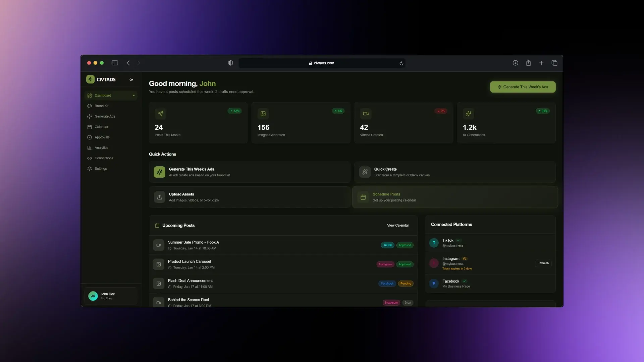
Task: Click the Quick Create wand icon
Action: coord(365,172)
